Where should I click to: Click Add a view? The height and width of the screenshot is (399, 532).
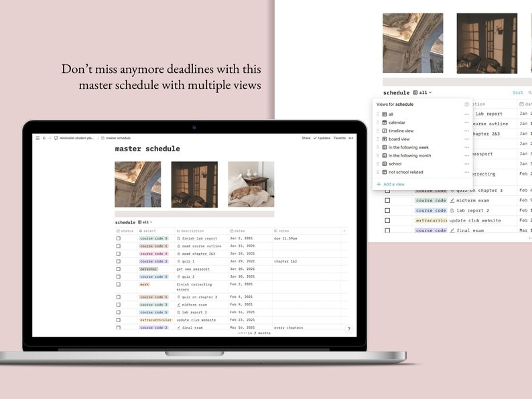[x=391, y=184]
